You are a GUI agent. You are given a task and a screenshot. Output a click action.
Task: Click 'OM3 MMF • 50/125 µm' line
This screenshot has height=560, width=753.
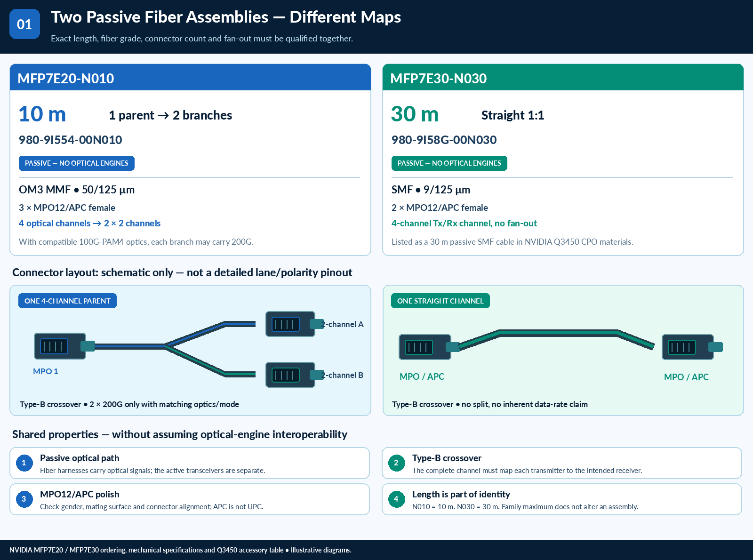pos(77,190)
